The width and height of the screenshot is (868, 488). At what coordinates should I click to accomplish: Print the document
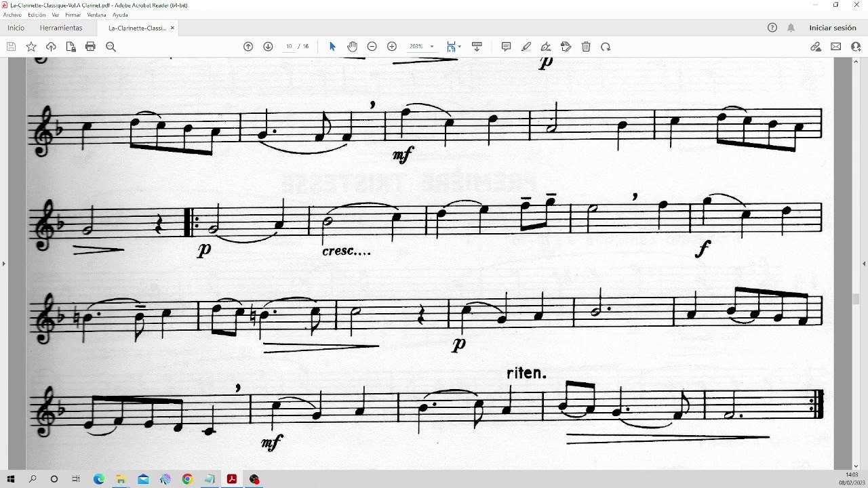pos(91,47)
